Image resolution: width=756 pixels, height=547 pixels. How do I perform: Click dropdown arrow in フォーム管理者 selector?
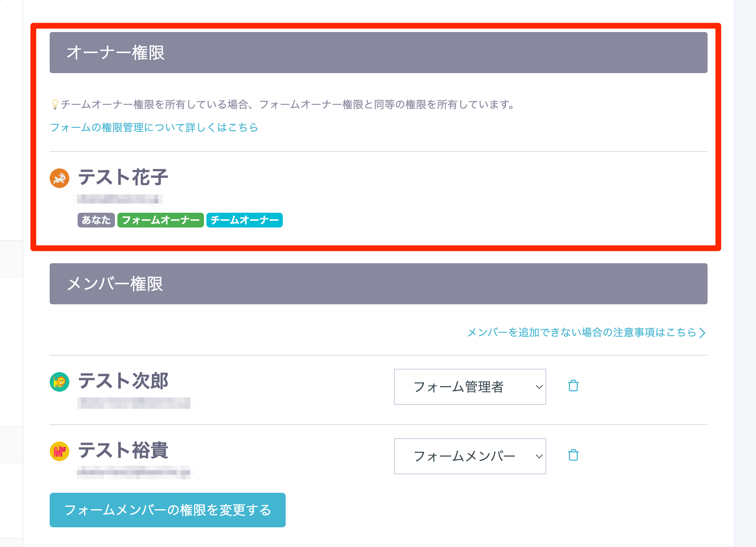(x=539, y=387)
